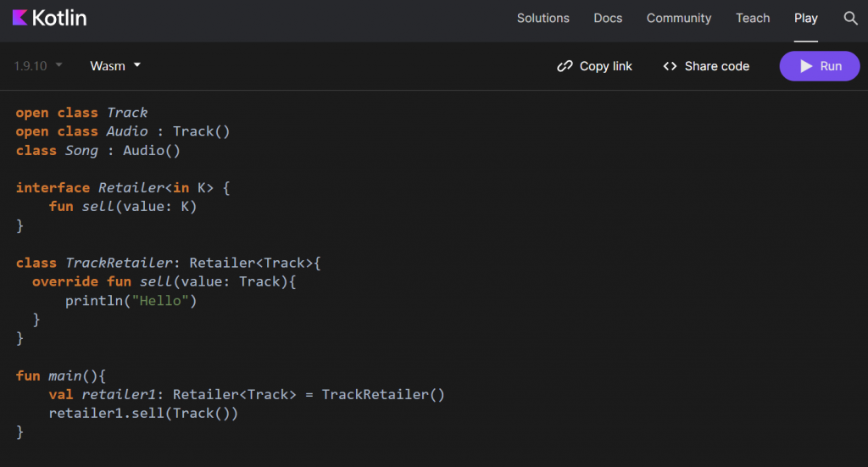868x467 pixels.
Task: Click the main function name
Action: [x=64, y=375]
